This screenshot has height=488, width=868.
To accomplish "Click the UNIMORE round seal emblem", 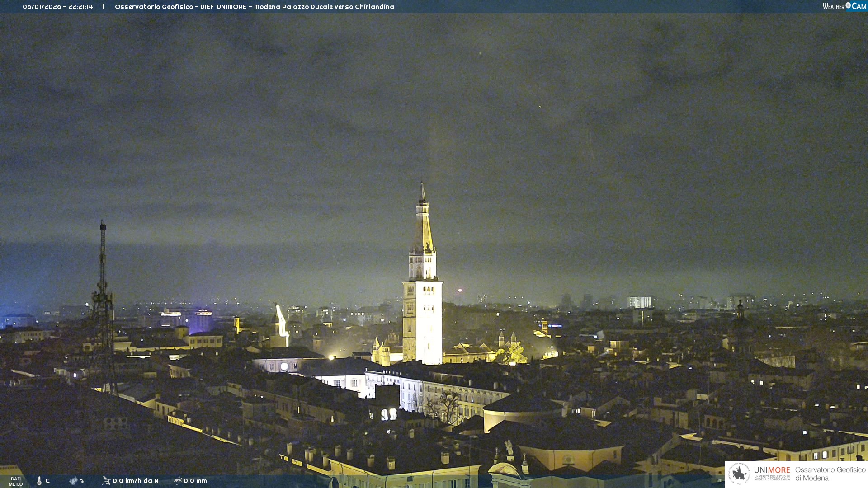I will [x=739, y=474].
